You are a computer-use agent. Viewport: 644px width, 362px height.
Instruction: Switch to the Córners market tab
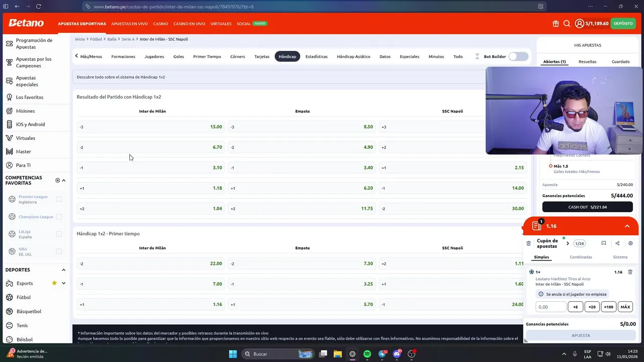coord(237,56)
